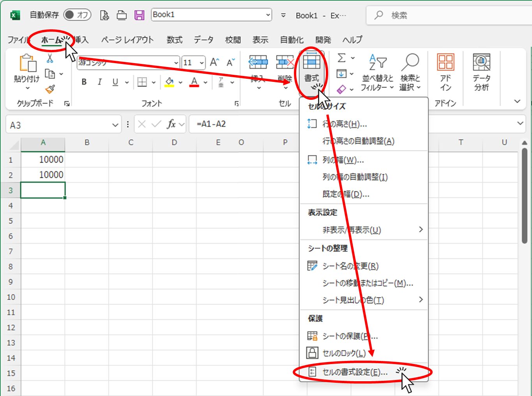
Task: Click the Cut scissors icon
Action: point(50,59)
